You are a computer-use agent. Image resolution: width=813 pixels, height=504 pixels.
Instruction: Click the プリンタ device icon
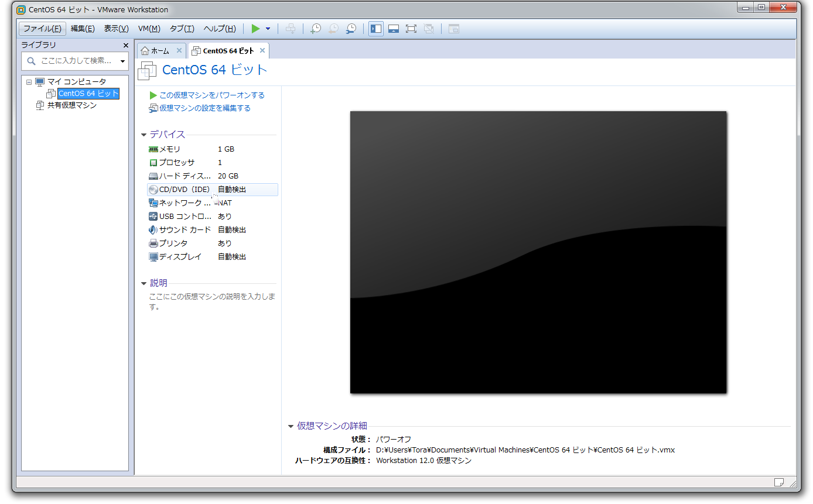153,243
